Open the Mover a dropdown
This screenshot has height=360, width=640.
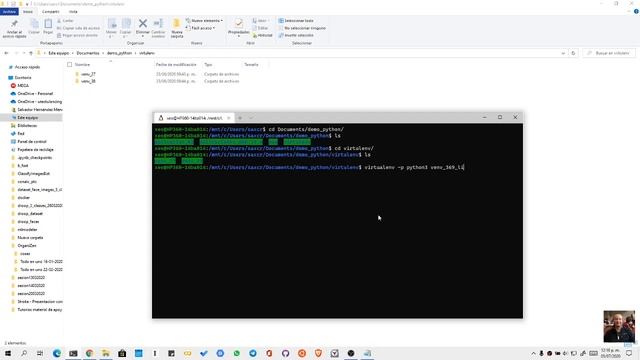click(111, 29)
